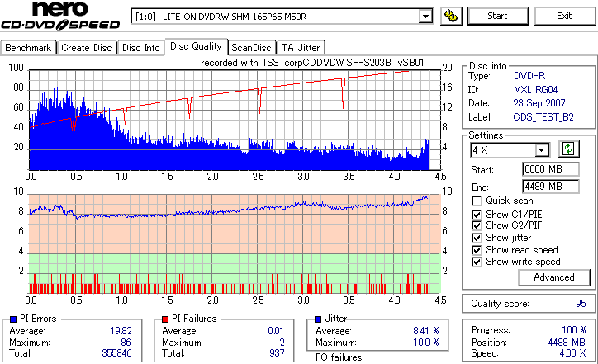Click the jitter and PI Failures graph

pyautogui.click(x=235, y=244)
